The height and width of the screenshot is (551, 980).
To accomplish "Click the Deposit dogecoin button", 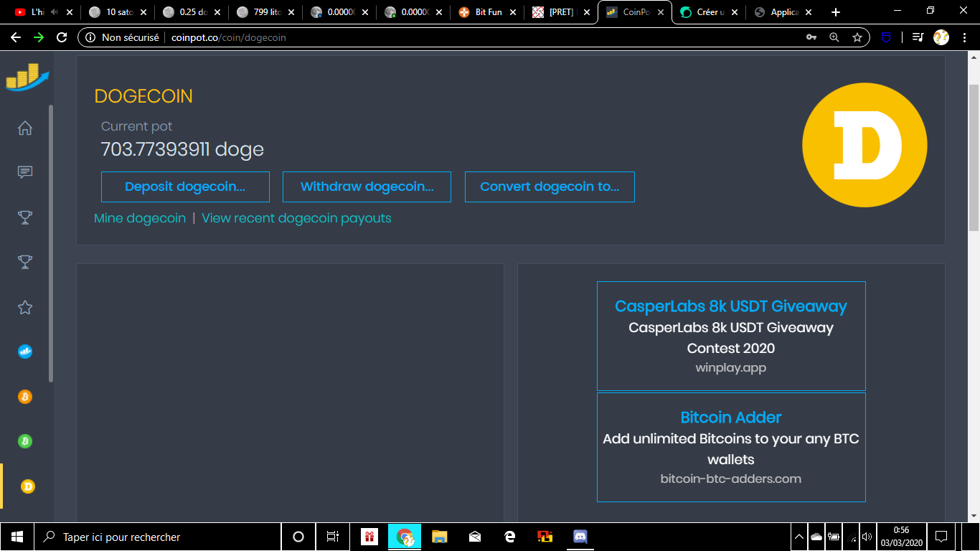I will [185, 187].
